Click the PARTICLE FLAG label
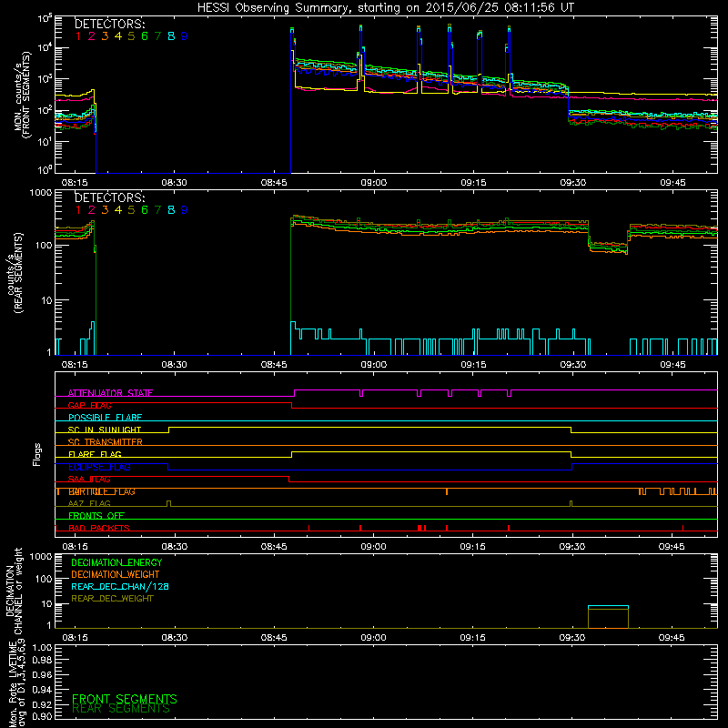 tap(102, 491)
